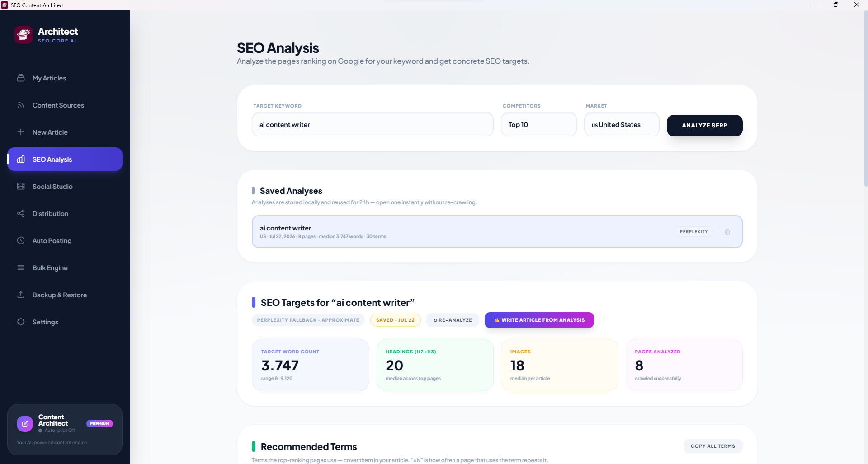
Task: Click the Content Sources feed icon
Action: [x=21, y=105]
